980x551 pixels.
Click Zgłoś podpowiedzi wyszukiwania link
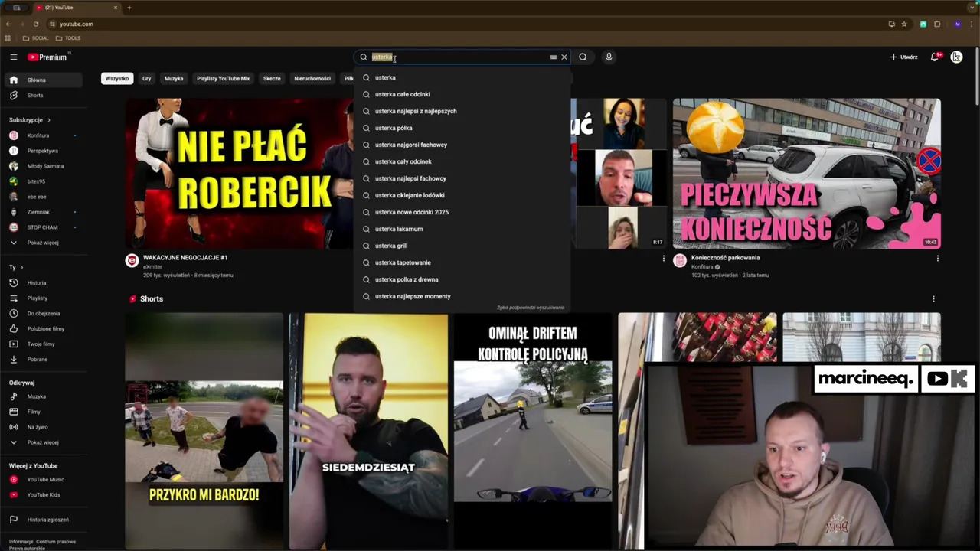pyautogui.click(x=531, y=308)
